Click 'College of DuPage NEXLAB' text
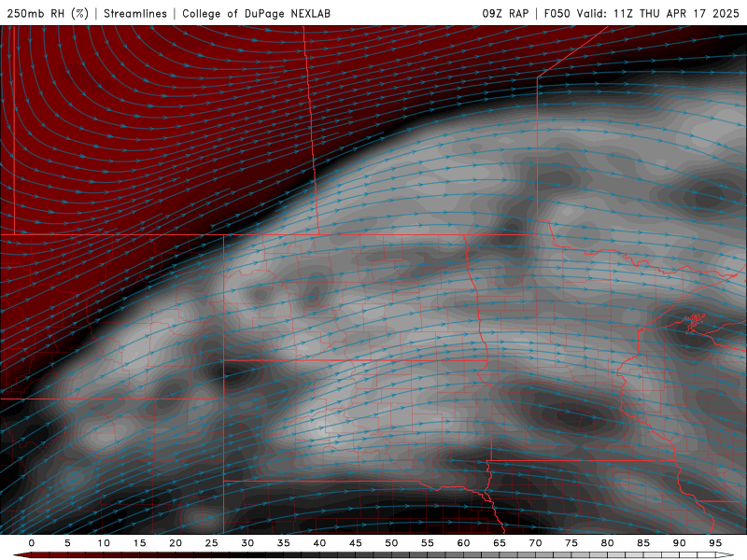The image size is (747, 560). 256,13
